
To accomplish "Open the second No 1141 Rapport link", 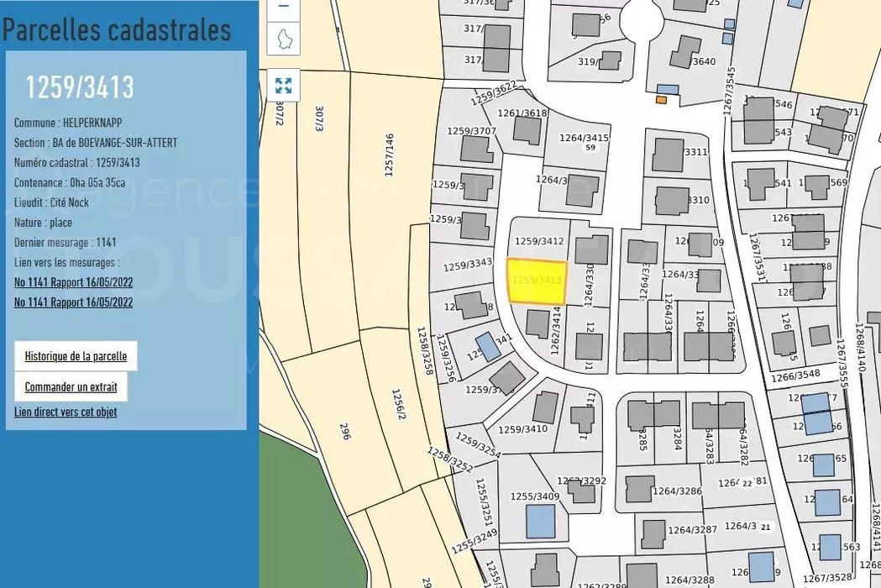I will [x=73, y=302].
